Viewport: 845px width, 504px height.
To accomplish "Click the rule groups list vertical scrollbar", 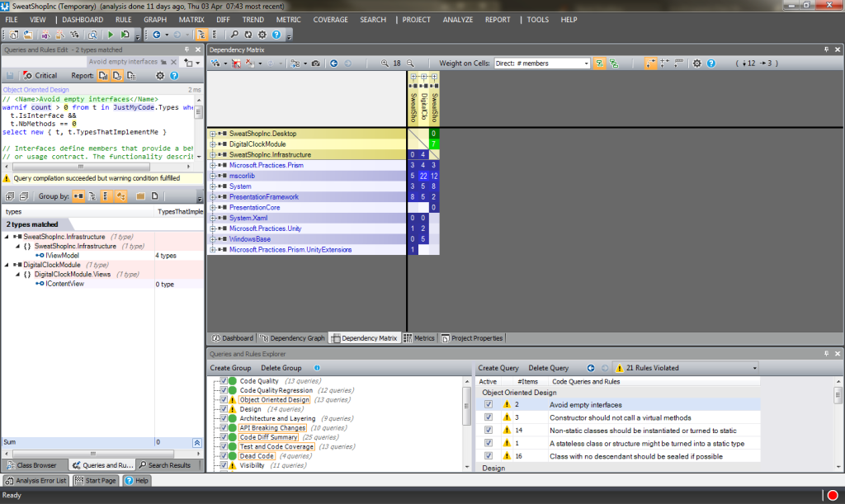I will tap(467, 424).
